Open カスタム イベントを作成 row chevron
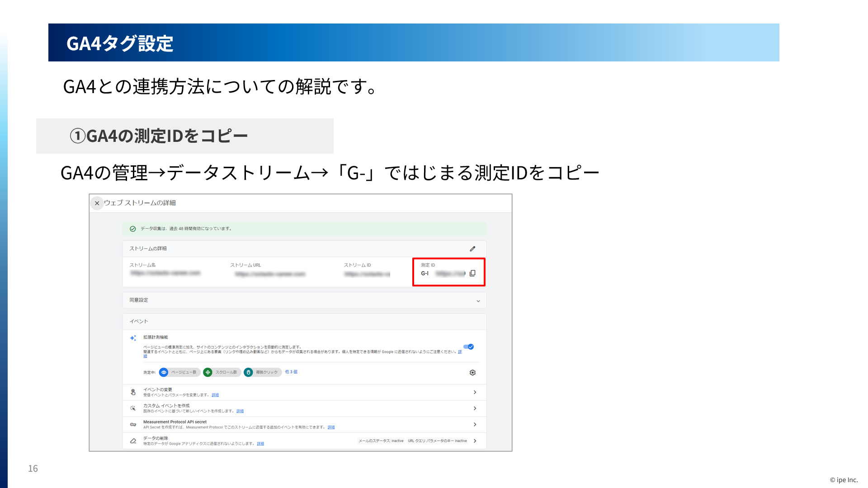The width and height of the screenshot is (868, 488). tap(475, 408)
